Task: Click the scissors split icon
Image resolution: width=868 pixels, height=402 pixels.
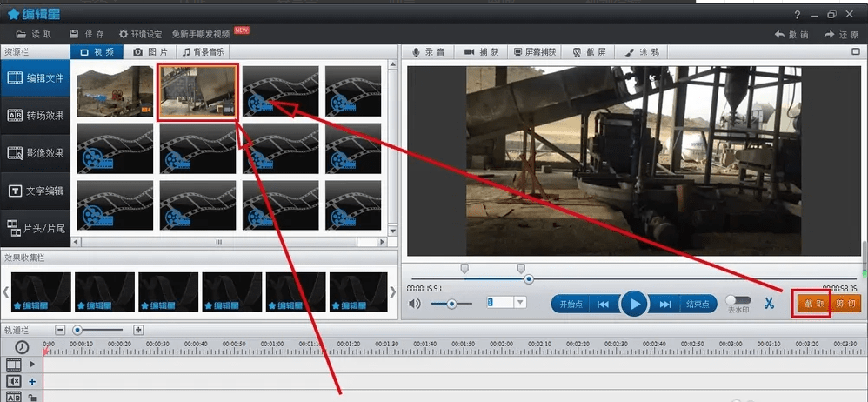Action: coord(769,304)
